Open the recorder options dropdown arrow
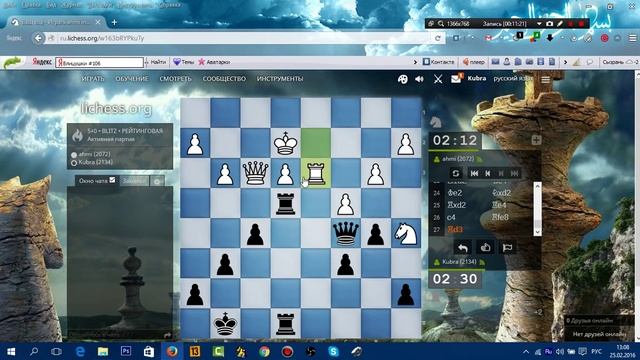 539,24
